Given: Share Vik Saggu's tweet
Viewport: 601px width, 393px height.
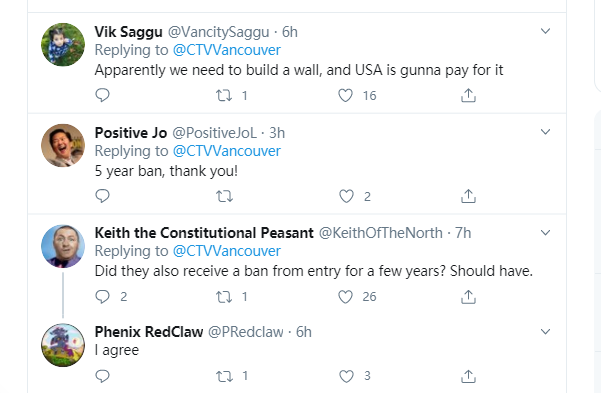Looking at the screenshot, I should click(x=468, y=95).
